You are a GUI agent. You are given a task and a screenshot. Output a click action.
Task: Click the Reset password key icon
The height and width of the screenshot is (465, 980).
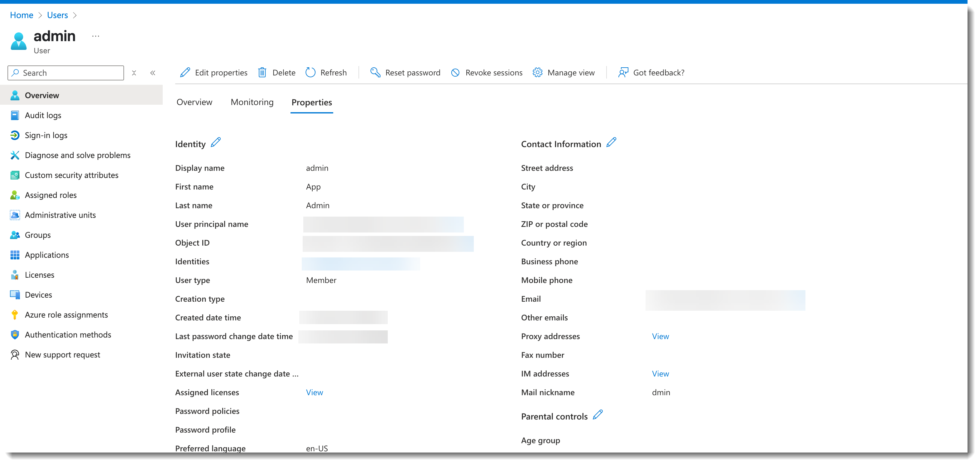coord(375,73)
